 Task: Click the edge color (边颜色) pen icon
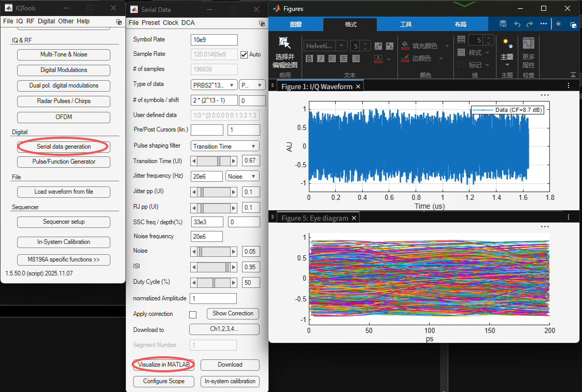[x=405, y=58]
